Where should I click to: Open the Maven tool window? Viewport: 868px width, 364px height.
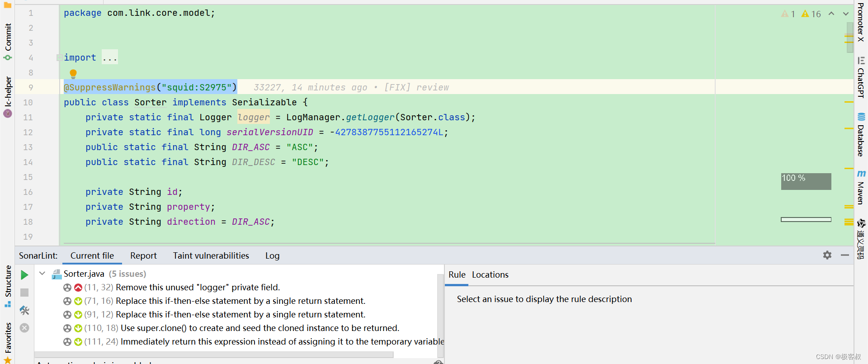(861, 187)
